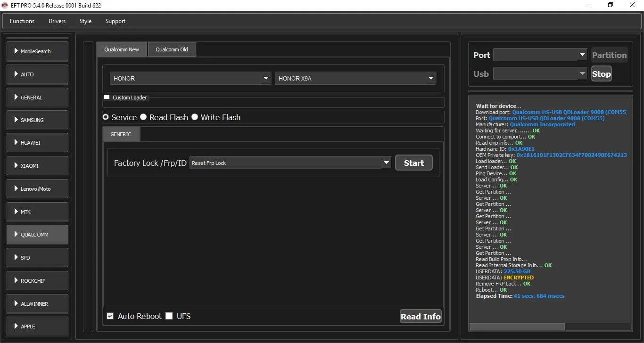
Task: Open the ROCKCHIP sidebar category
Action: tap(37, 281)
